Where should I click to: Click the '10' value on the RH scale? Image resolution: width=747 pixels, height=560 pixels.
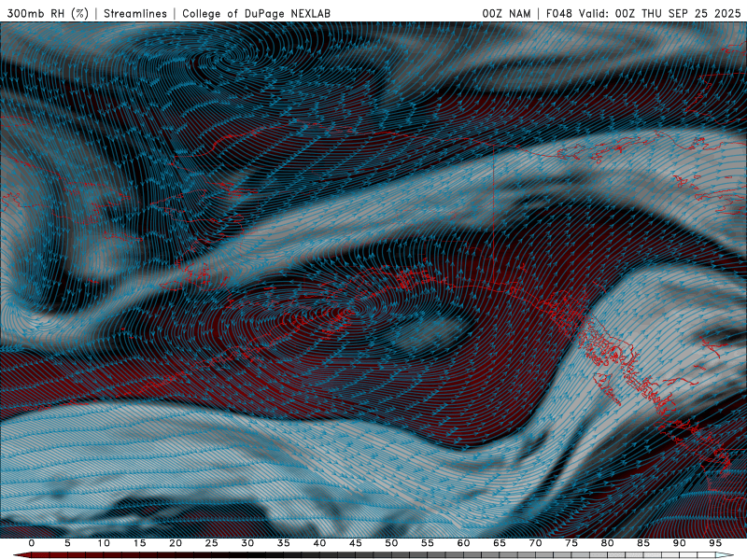[x=104, y=543]
